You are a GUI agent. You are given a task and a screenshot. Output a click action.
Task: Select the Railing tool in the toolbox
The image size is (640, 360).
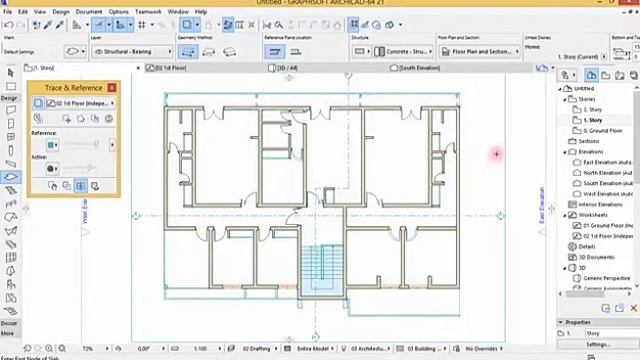(11, 204)
